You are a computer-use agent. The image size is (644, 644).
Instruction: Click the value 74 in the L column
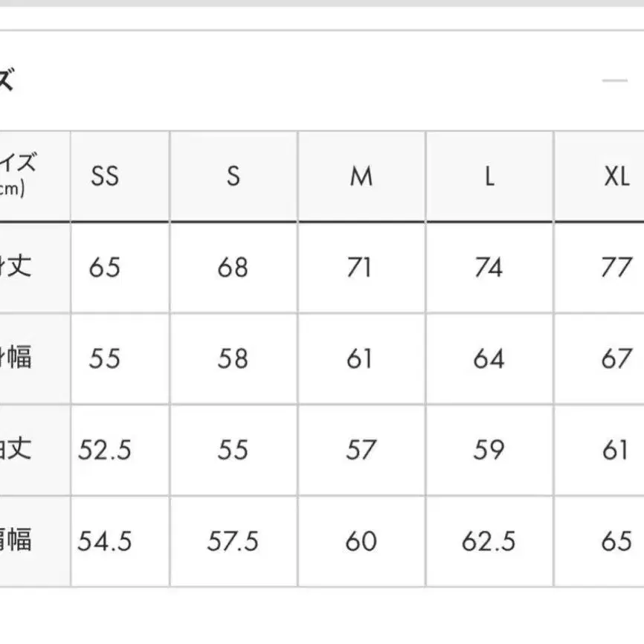coord(489,267)
